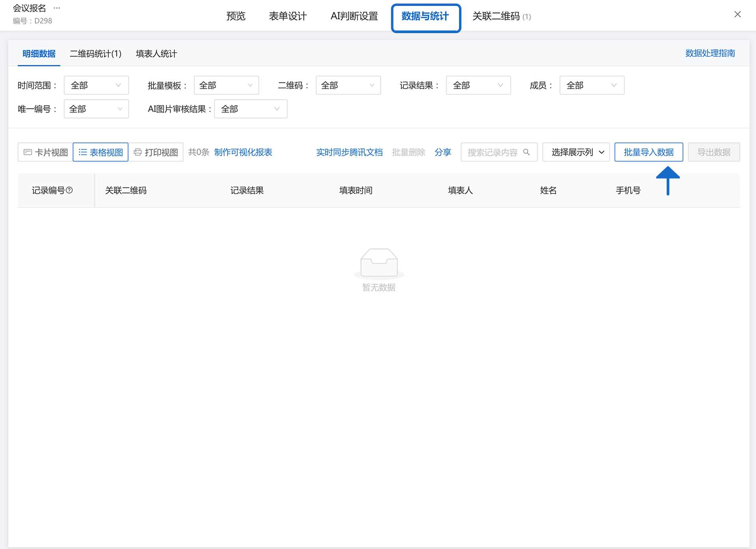Image resolution: width=756 pixels, height=549 pixels.
Task: Focus the 搜索记录内容 search field
Action: [493, 152]
